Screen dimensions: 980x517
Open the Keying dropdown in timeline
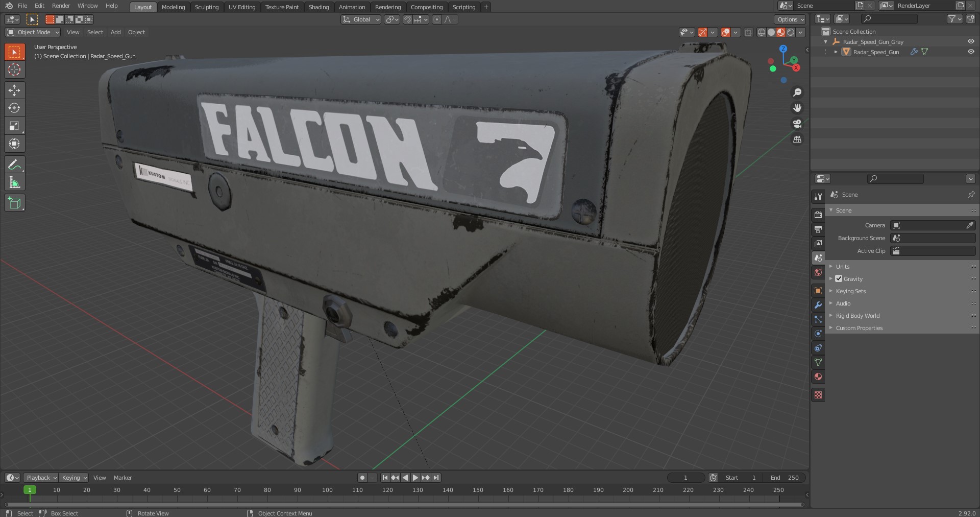coord(74,478)
